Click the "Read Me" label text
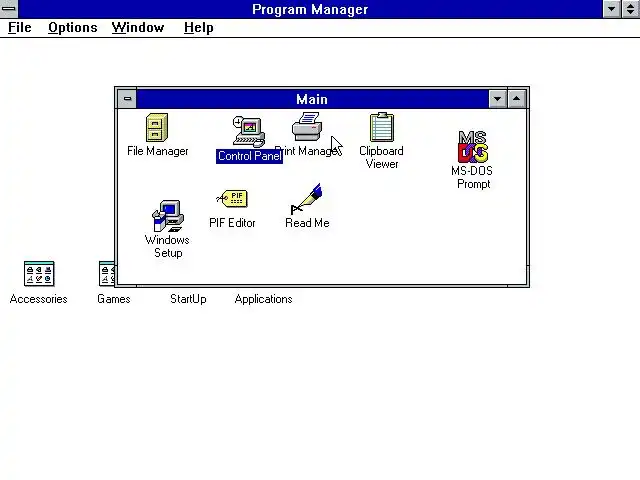Image resolution: width=640 pixels, height=480 pixels. [x=307, y=223]
